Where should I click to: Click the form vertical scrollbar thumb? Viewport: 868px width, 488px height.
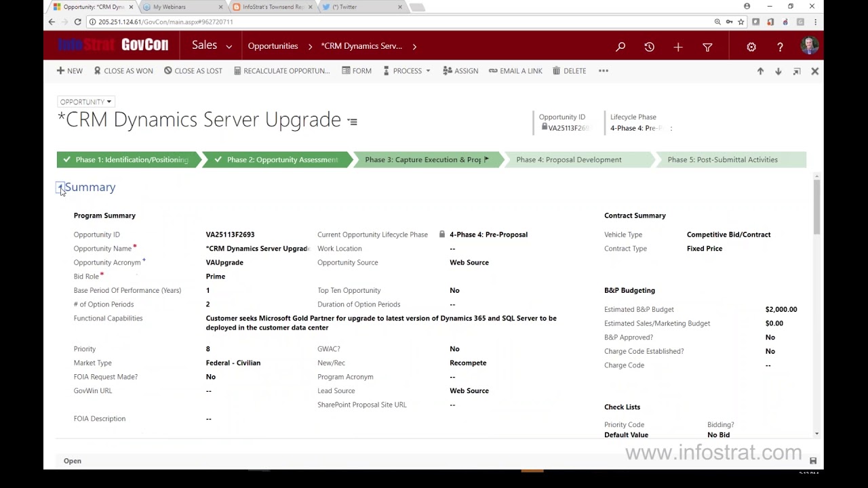point(816,207)
